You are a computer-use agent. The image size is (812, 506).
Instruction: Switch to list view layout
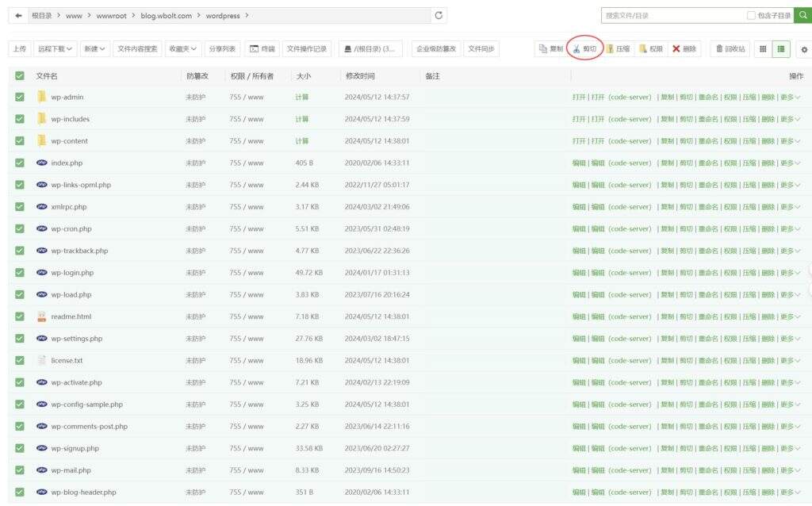pyautogui.click(x=781, y=49)
